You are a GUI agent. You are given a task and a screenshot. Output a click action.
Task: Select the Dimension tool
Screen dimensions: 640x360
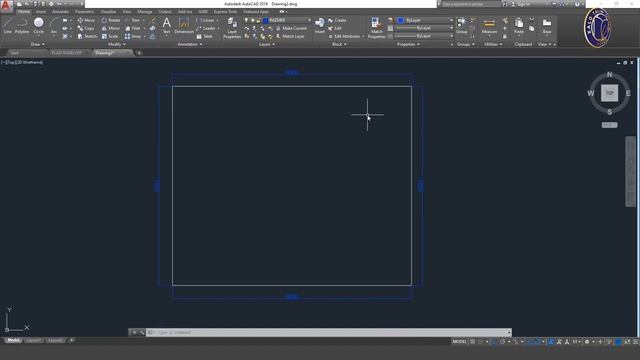click(184, 26)
